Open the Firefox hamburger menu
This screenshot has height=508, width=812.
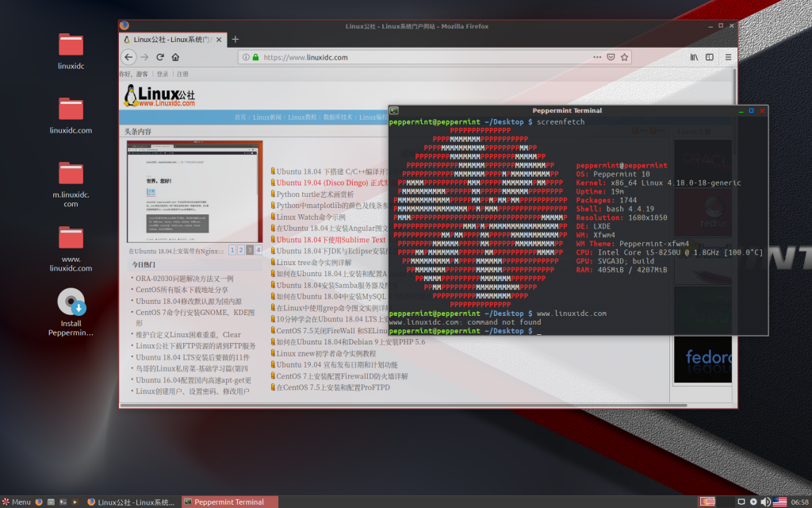pos(729,57)
